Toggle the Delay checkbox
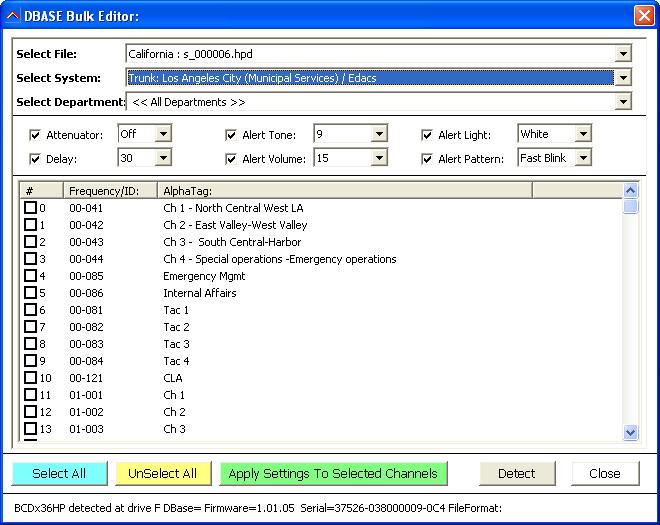660x525 pixels. 35,159
